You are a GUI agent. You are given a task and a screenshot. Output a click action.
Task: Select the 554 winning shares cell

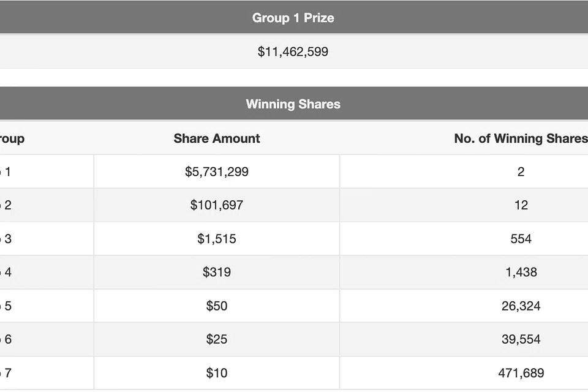[521, 239]
